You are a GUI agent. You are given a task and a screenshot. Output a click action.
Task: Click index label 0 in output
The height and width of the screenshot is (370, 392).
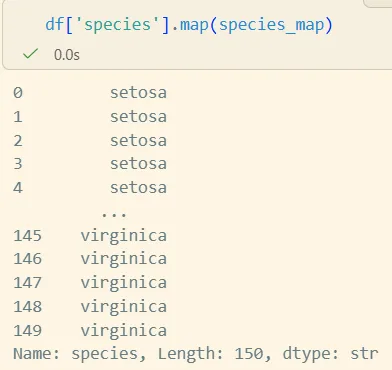[x=18, y=93]
